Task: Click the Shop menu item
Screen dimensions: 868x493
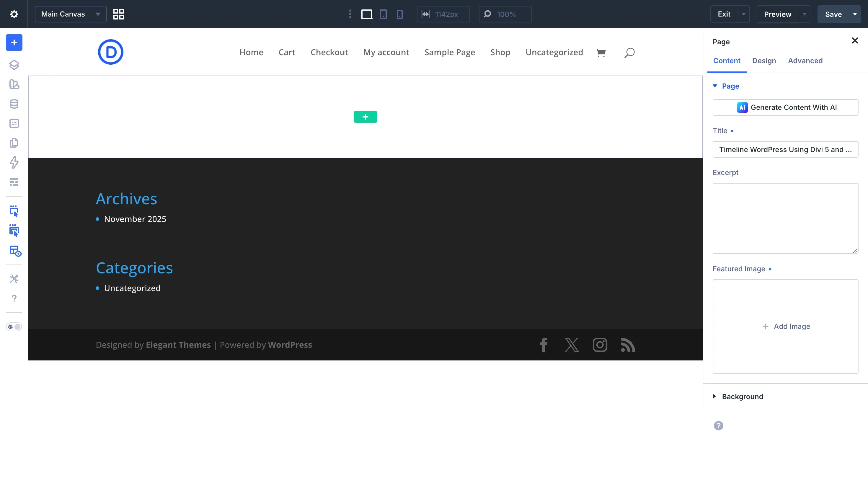Action: pyautogui.click(x=500, y=53)
